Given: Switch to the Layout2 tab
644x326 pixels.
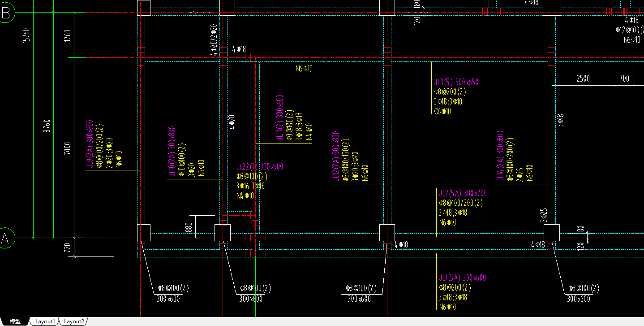Looking at the screenshot, I should [73, 322].
